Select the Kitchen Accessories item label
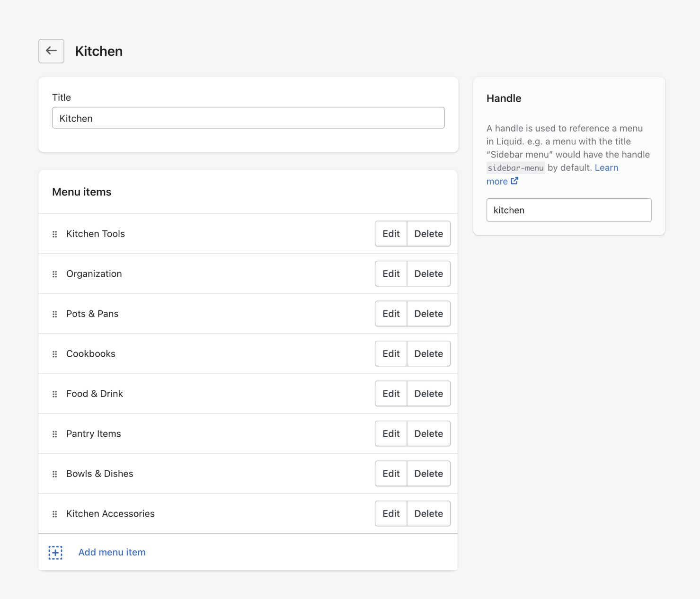Screen dimensions: 700x599 coord(110,513)
